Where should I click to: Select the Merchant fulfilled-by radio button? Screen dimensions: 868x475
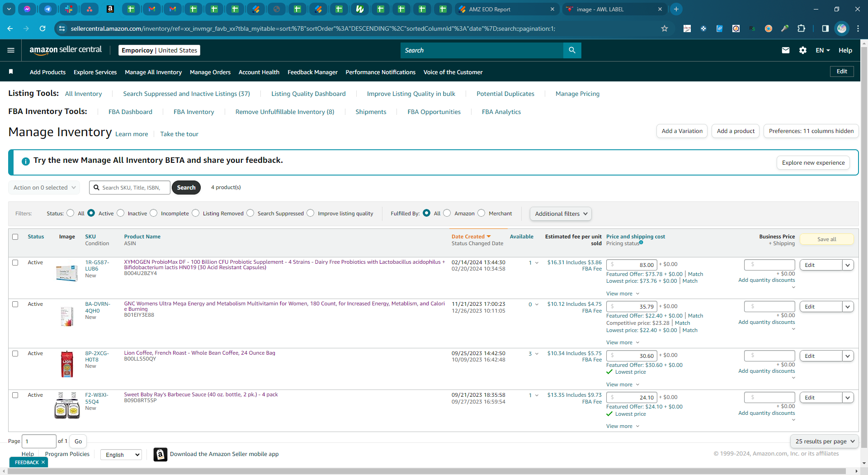[481, 213]
